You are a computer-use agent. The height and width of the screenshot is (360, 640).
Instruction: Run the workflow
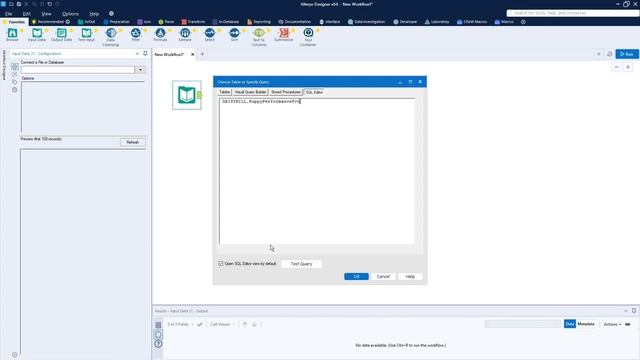point(627,54)
